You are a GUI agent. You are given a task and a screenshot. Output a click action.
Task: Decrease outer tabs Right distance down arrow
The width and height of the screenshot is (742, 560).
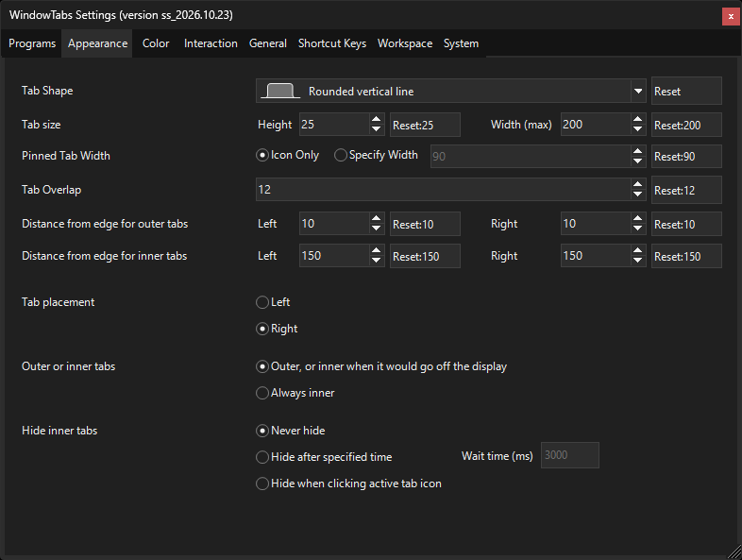click(x=638, y=229)
